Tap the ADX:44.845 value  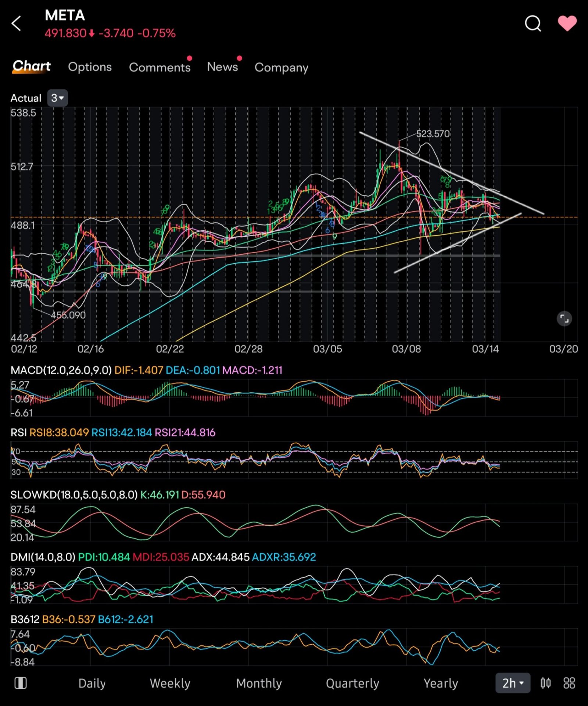(x=220, y=557)
